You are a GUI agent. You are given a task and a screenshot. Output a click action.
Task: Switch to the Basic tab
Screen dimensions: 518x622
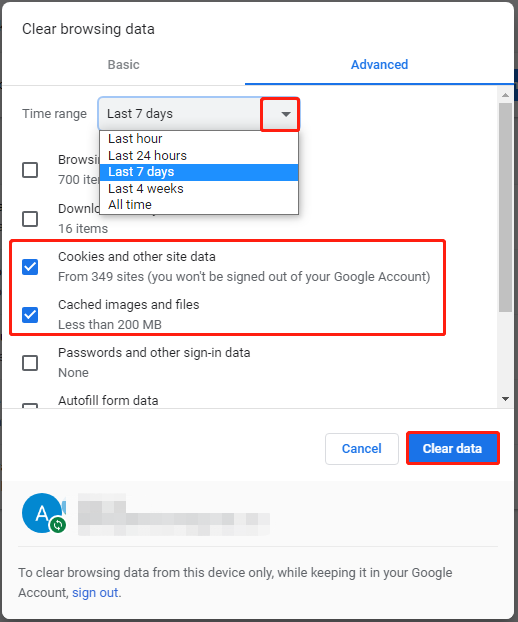123,65
